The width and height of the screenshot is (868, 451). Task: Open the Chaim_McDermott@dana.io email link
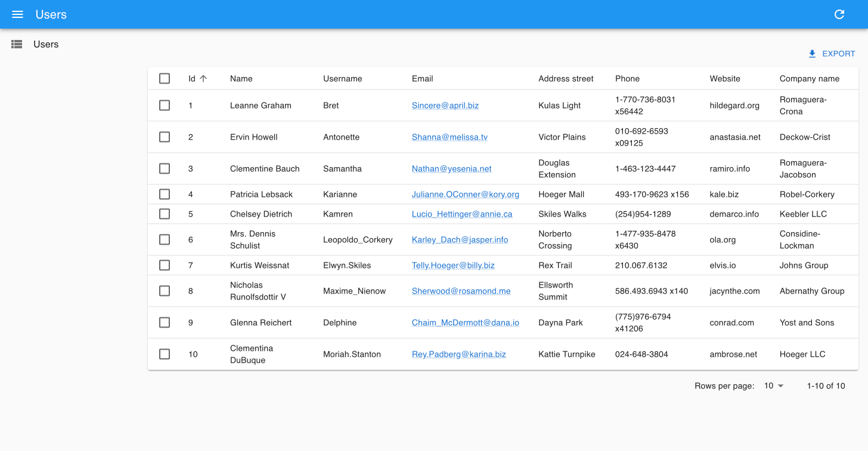click(x=466, y=322)
